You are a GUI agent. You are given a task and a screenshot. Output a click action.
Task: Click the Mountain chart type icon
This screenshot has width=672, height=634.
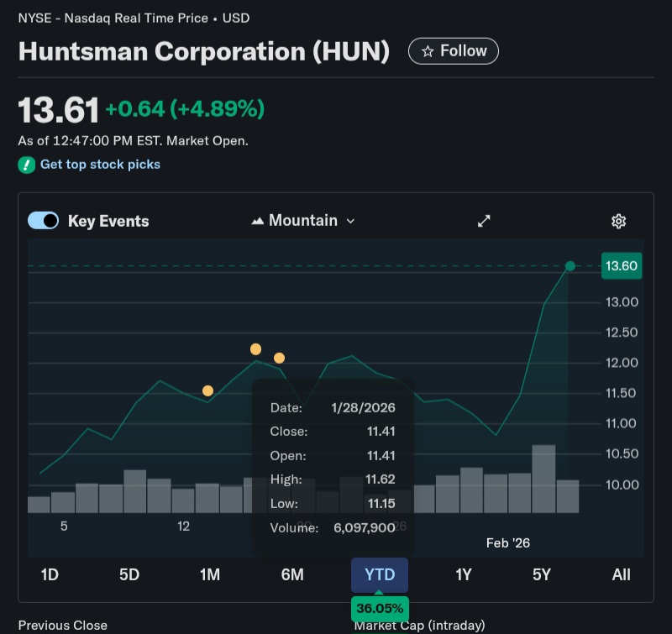pyautogui.click(x=257, y=221)
